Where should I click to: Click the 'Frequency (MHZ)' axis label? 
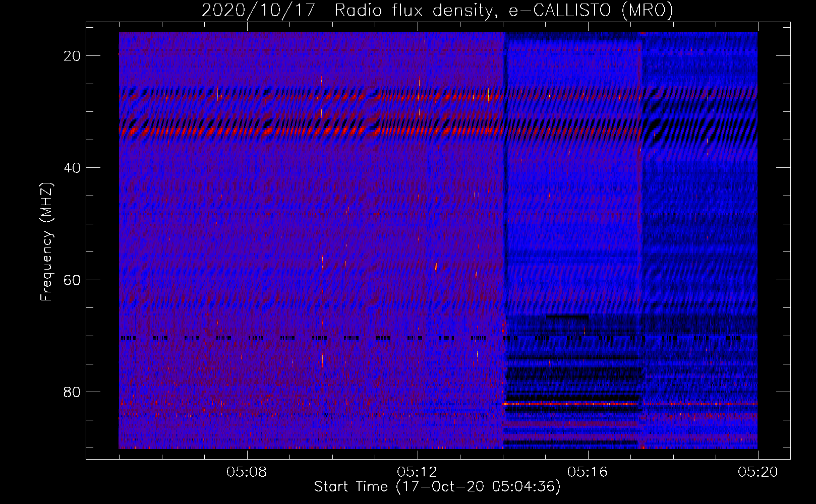point(46,242)
